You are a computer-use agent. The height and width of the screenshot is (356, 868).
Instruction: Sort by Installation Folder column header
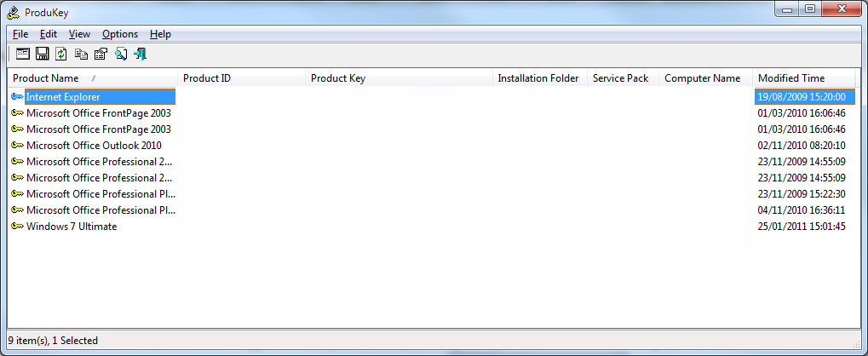pos(540,78)
